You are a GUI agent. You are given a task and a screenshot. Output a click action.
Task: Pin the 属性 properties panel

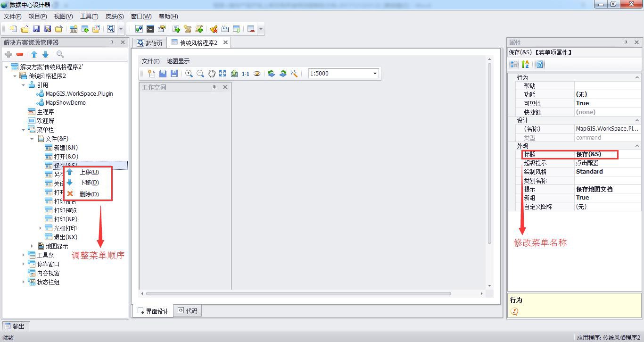[x=626, y=42]
